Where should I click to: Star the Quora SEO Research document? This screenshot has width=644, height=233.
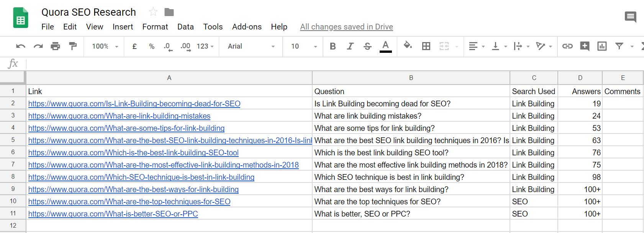[x=153, y=12]
